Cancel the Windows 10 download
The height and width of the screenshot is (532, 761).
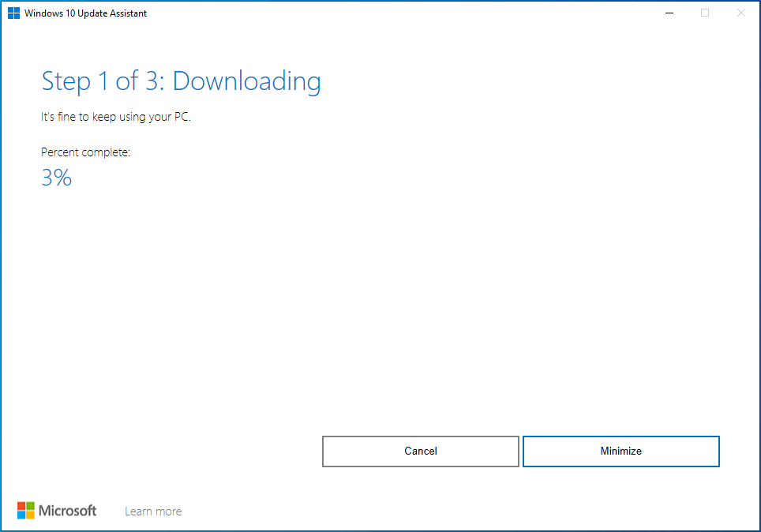(x=420, y=451)
